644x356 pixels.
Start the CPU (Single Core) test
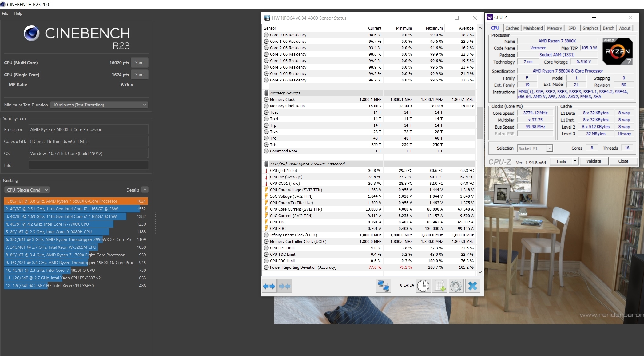[x=139, y=75]
